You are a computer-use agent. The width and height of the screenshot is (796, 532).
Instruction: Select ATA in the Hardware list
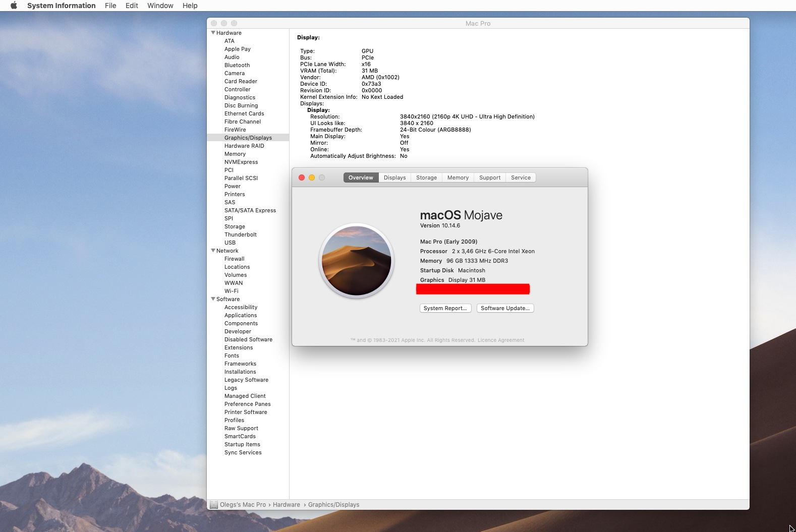click(230, 41)
